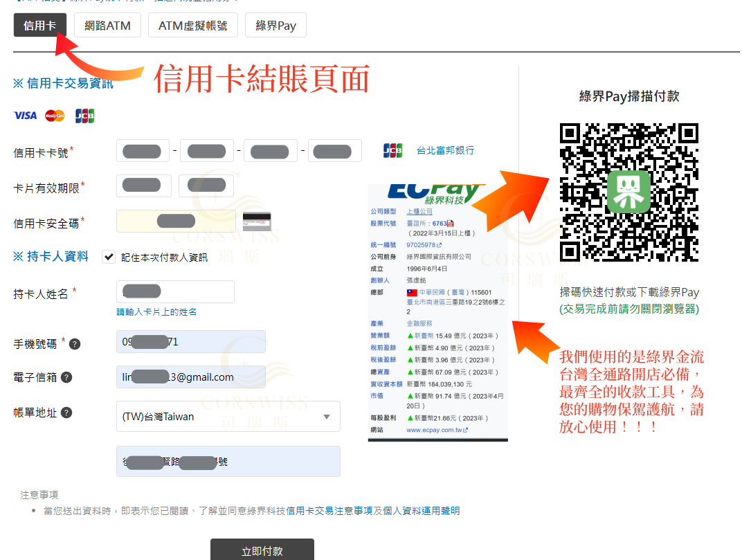Click the help icon beside 手機號碼
The image size is (742, 560).
pyautogui.click(x=75, y=344)
